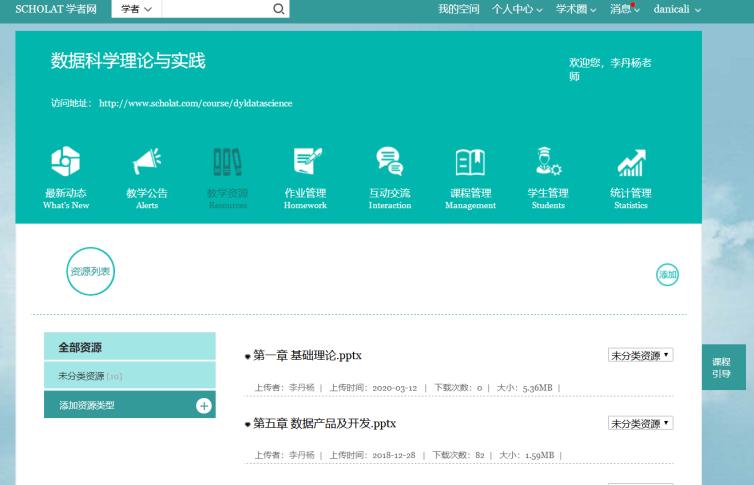Open the 学者 search type dropdown
Screen dimensions: 754x485
[x=136, y=9]
